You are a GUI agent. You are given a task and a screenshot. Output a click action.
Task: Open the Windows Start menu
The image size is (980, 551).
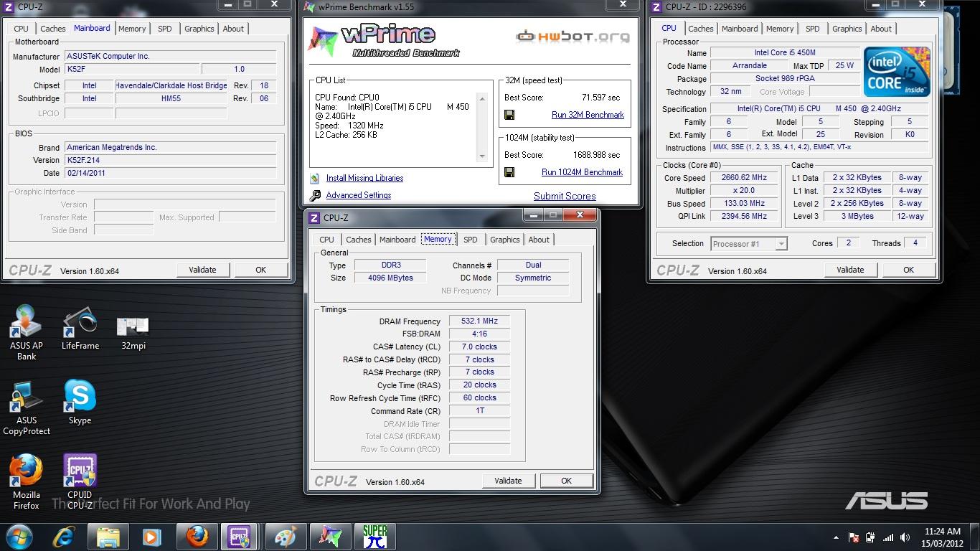19,536
